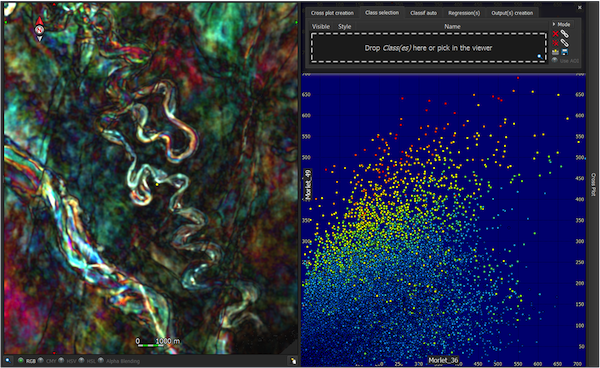The image size is (600, 368).
Task: Click the magnifier icon in the class drop zone
Action: (x=540, y=56)
